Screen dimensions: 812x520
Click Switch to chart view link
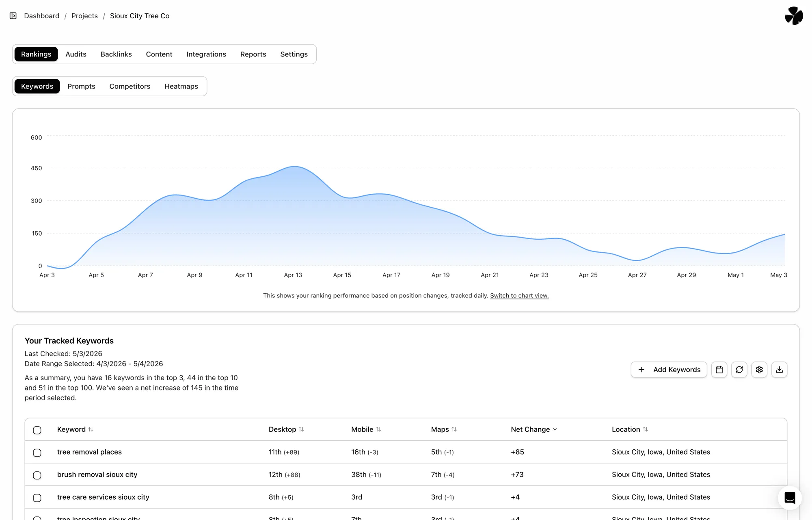pyautogui.click(x=519, y=295)
